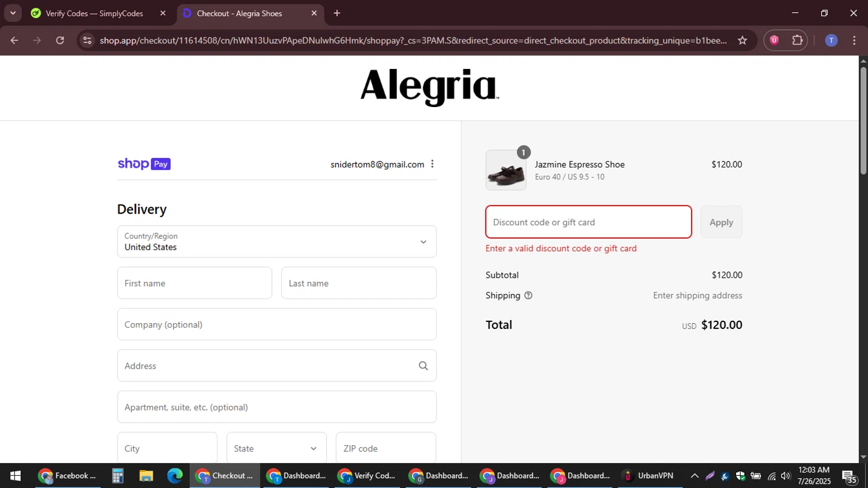The width and height of the screenshot is (868, 488).
Task: Click the page vertical scrollbar thumb
Action: coord(863,120)
